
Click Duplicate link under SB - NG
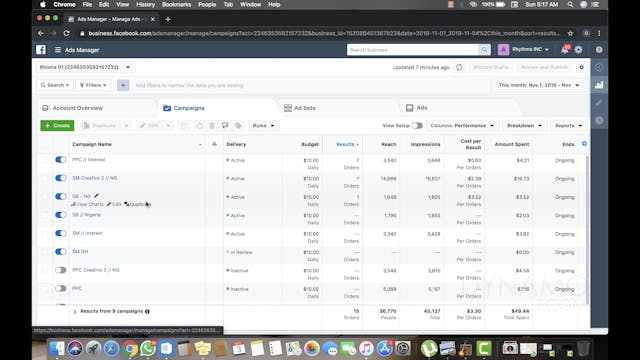[138, 204]
